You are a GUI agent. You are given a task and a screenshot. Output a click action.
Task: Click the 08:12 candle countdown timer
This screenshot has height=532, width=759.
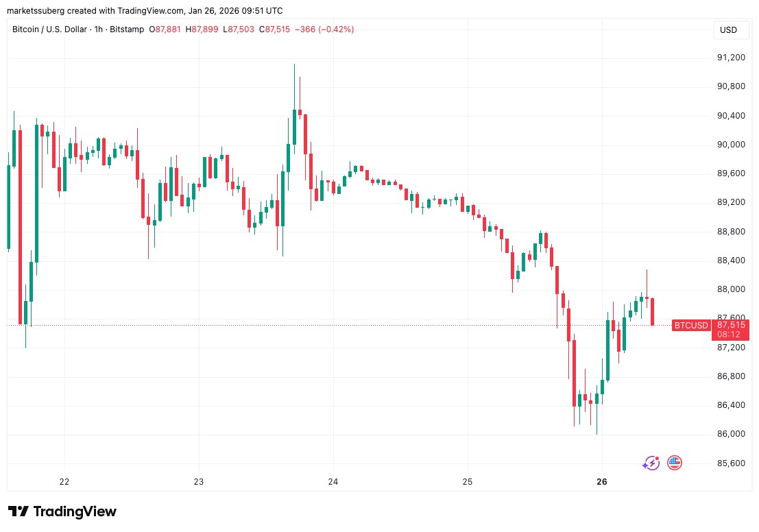click(727, 335)
